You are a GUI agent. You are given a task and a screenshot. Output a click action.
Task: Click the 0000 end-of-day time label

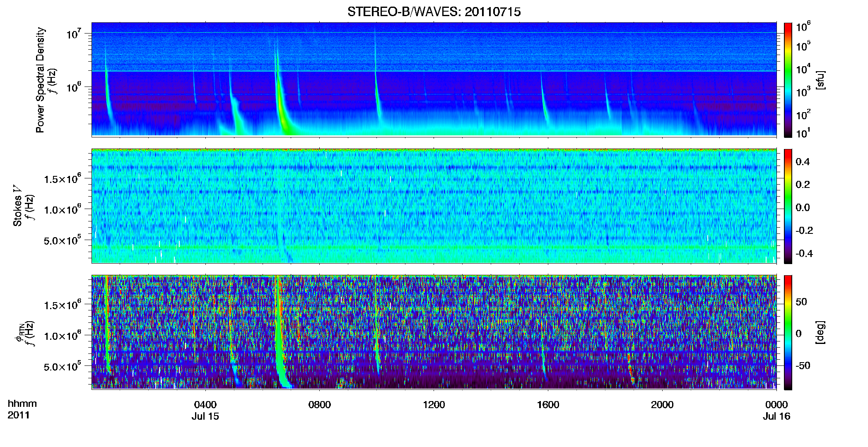pos(776,404)
